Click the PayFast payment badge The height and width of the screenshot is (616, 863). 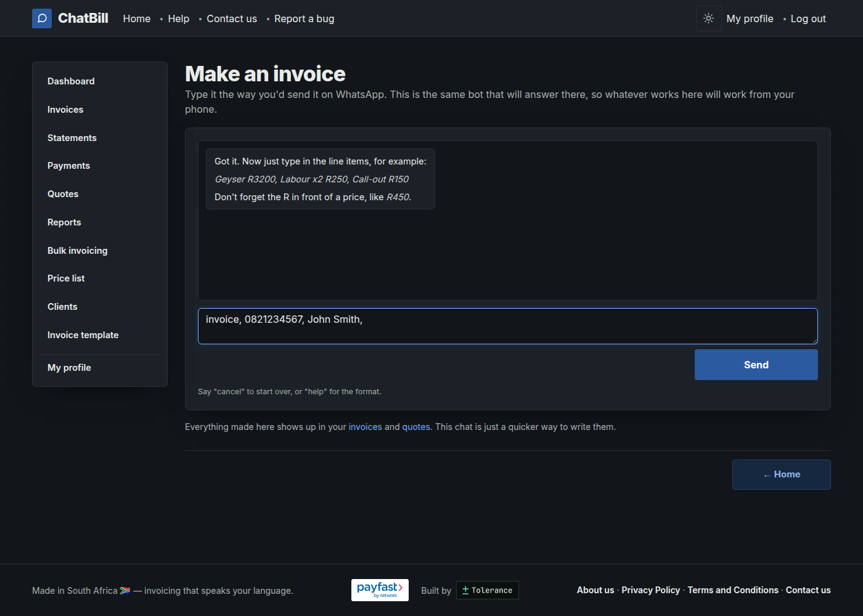click(380, 590)
